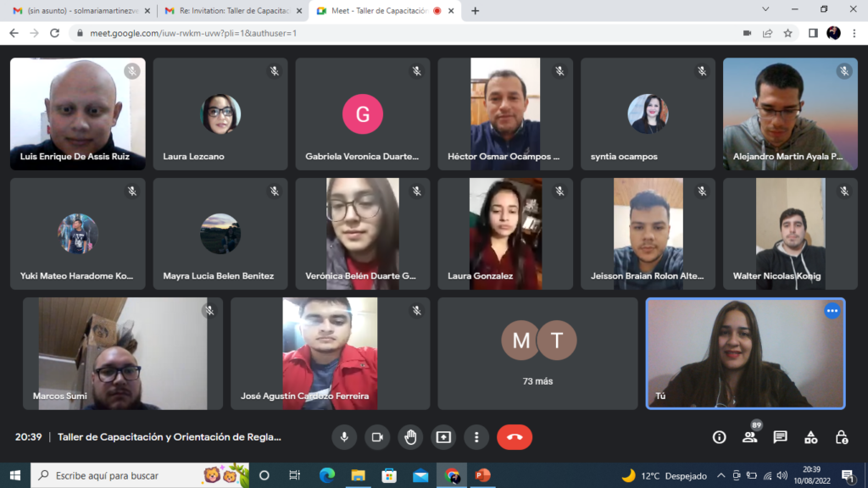Image resolution: width=868 pixels, height=488 pixels.
Task: Select Luis Enrique De Assis Ruiz video tile
Action: [77, 114]
